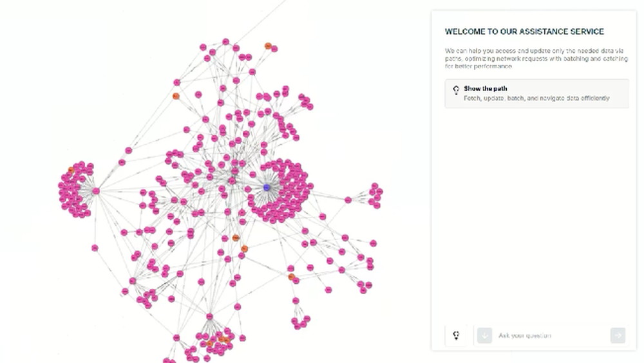
Task: Select the lower of two adjacent orange nodes below center
Action: tap(244, 249)
